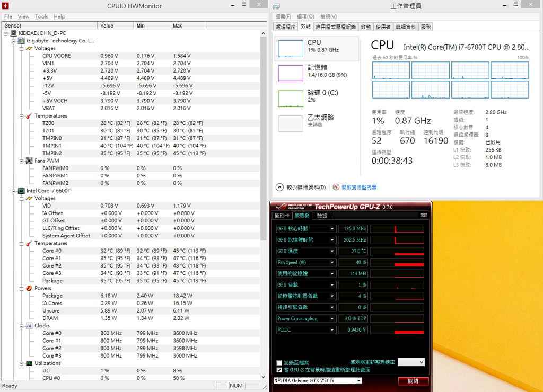
Task: Click the chip icon beside Utilizations
Action: (x=29, y=363)
